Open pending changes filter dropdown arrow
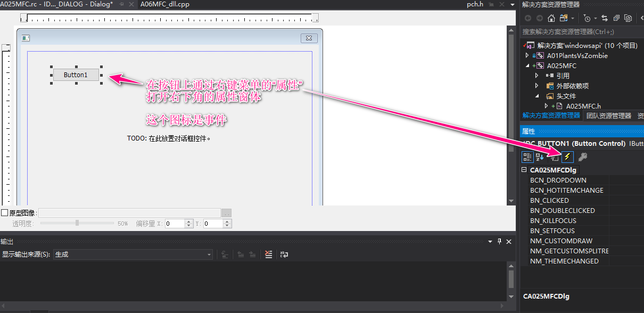Screen dimensions: 644x313 (x=596, y=18)
